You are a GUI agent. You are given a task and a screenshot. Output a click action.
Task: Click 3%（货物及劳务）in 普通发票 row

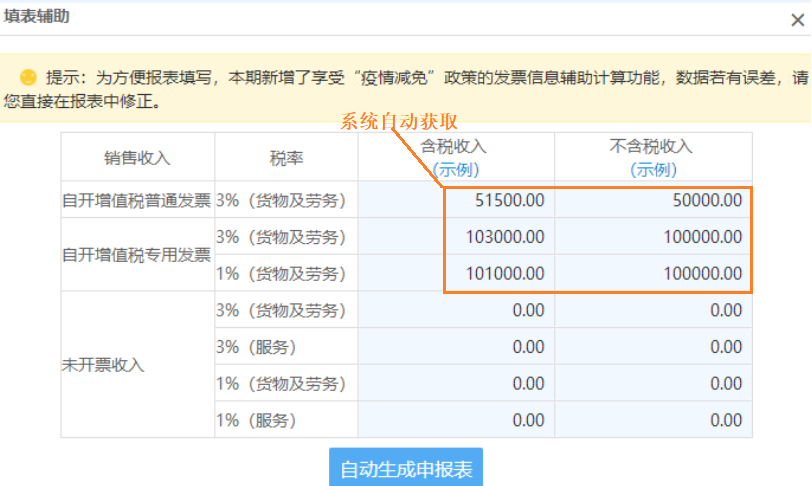tap(281, 200)
